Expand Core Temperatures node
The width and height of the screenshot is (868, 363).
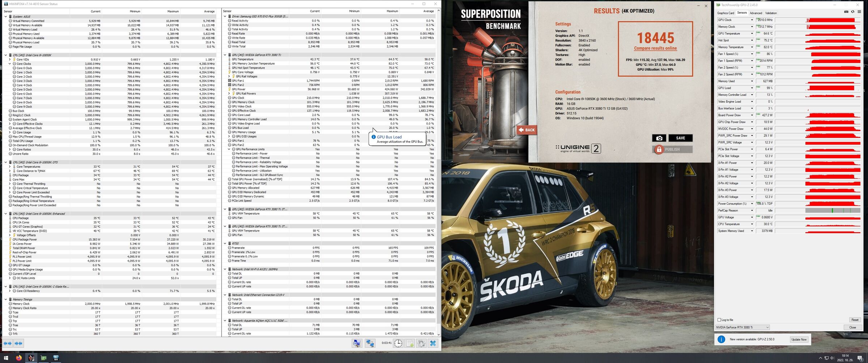[x=10, y=167]
